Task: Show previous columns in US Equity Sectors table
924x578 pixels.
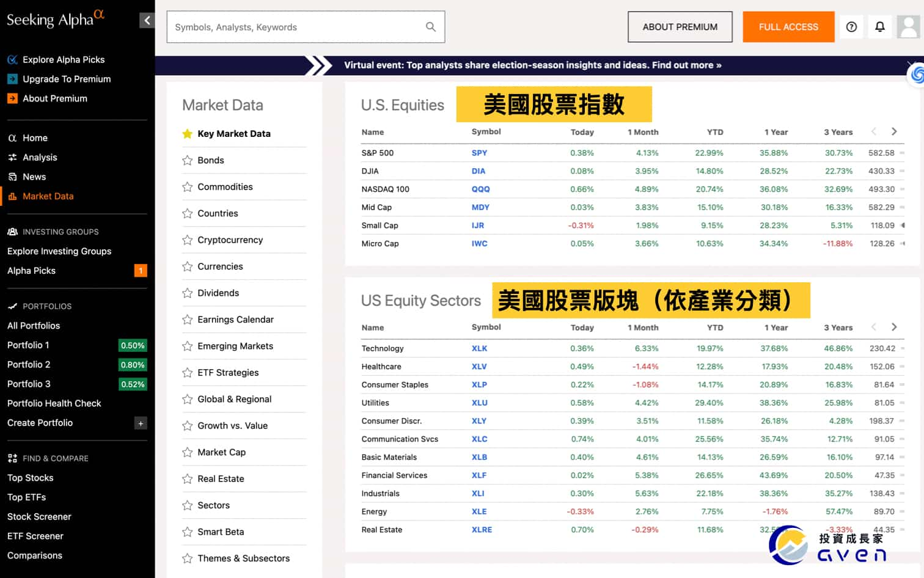Action: [x=874, y=327]
